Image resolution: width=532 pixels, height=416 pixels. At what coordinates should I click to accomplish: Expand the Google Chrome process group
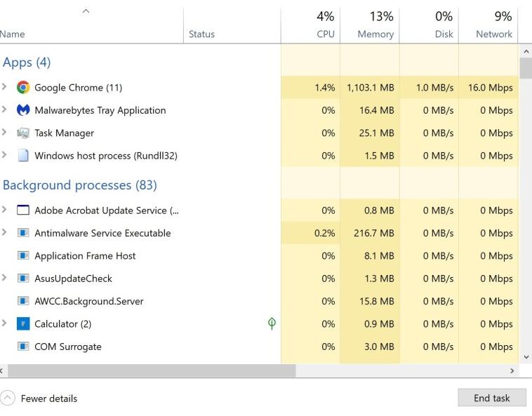[6, 88]
